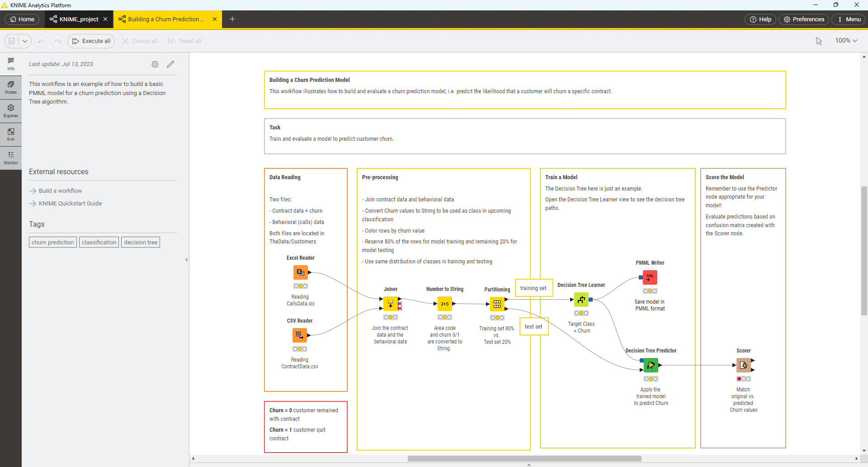
Task: Select the Partitioning node
Action: 497,304
